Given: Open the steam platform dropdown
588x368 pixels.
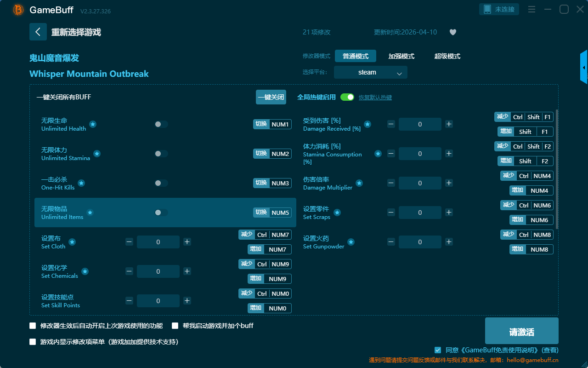Looking at the screenshot, I should pos(370,72).
